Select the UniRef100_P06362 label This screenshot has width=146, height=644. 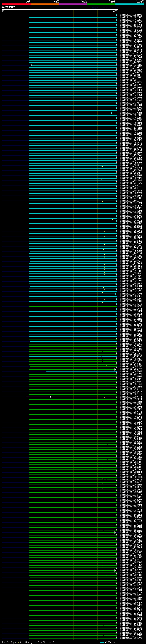(131, 344)
